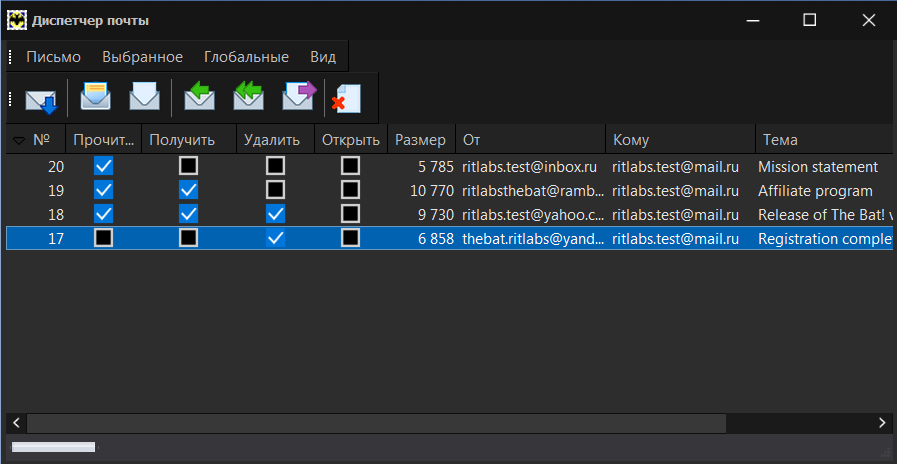Click sender ritlabs.test@inbox.ru

pyautogui.click(x=529, y=166)
